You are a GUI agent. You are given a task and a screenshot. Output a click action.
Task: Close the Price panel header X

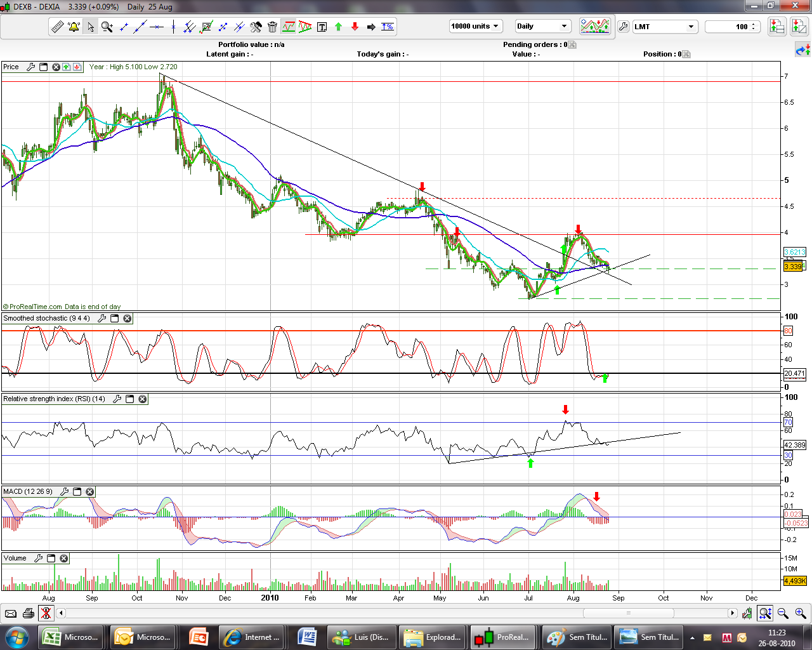pyautogui.click(x=56, y=67)
